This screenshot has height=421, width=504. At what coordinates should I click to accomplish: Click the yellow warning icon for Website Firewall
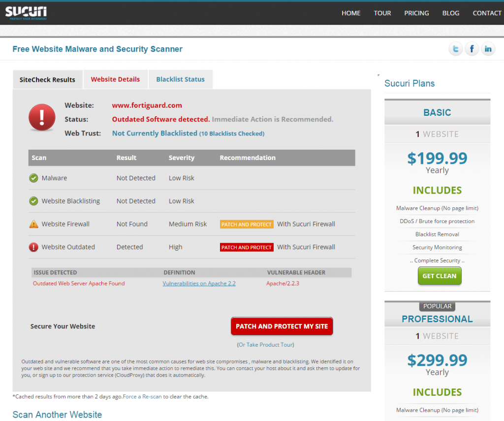point(33,224)
